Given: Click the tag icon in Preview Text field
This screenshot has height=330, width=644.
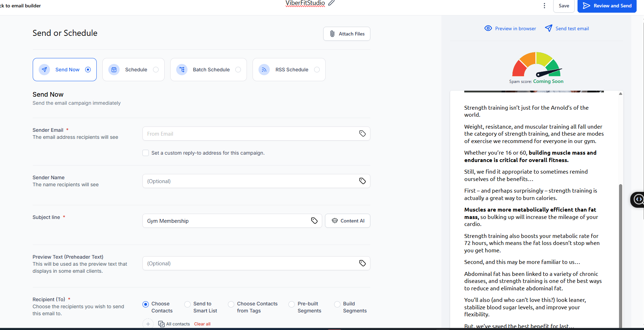Looking at the screenshot, I should pyautogui.click(x=362, y=263).
